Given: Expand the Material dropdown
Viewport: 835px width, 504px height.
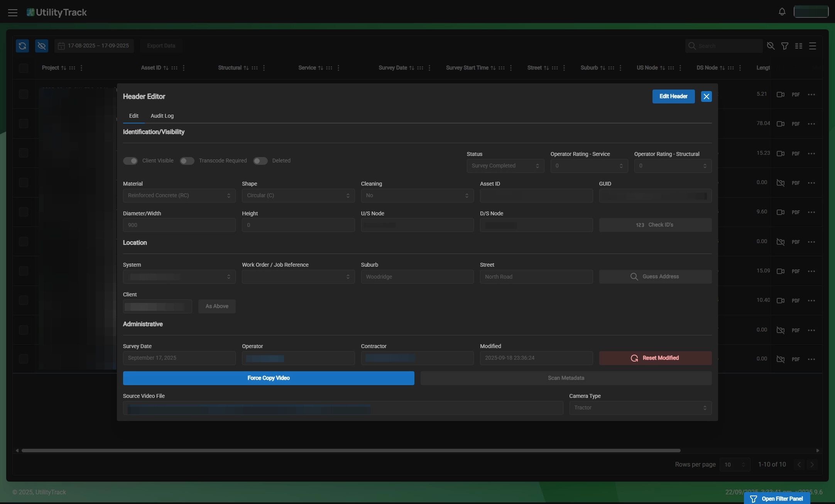Looking at the screenshot, I should [x=179, y=195].
